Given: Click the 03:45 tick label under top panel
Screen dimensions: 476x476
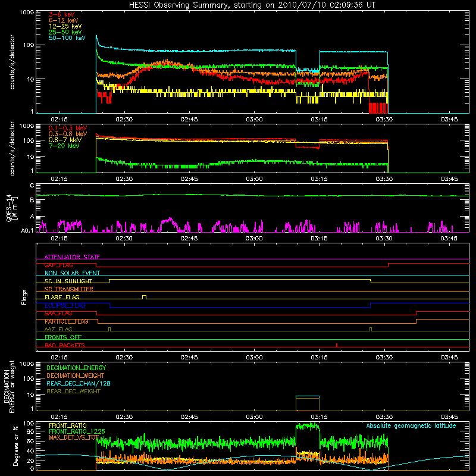Looking at the screenshot, I should click(x=449, y=120).
